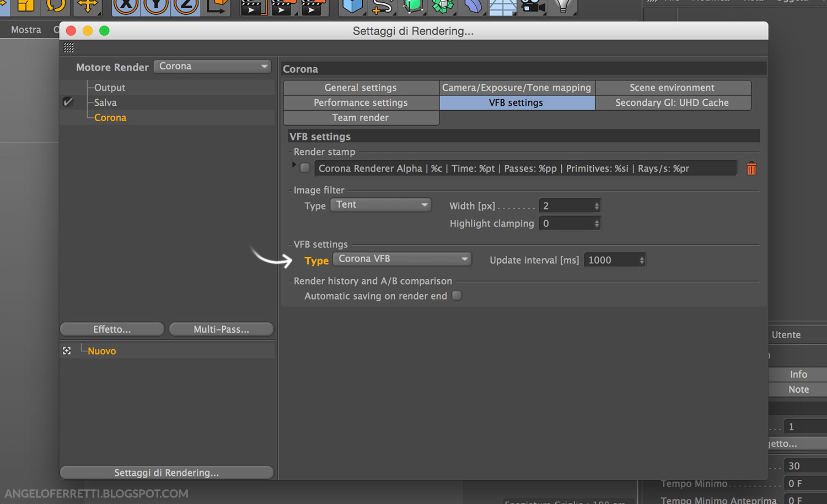Screen dimensions: 827x504
Task: Click the blue Cube primitive icon
Action: [x=352, y=6]
